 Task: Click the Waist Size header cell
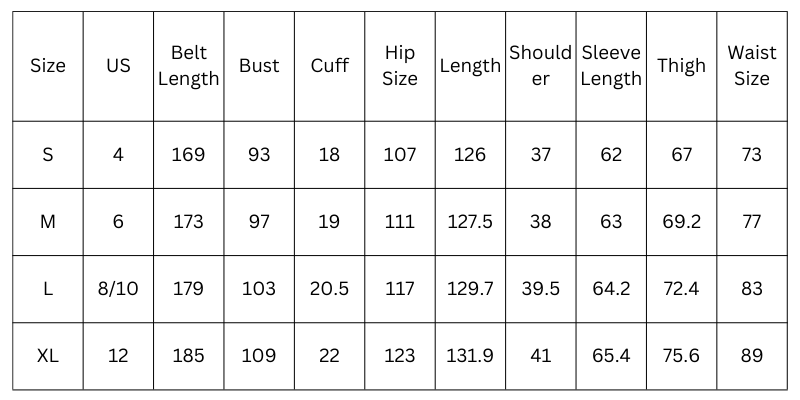point(752,66)
